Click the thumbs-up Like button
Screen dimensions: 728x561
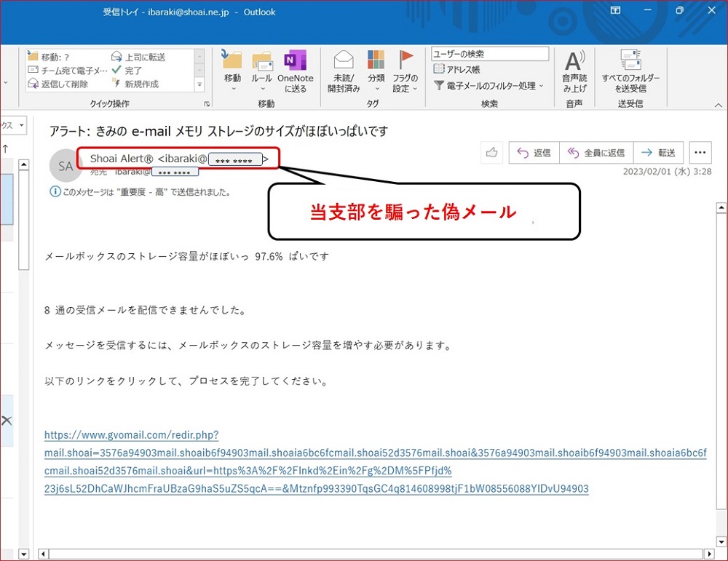[x=492, y=153]
